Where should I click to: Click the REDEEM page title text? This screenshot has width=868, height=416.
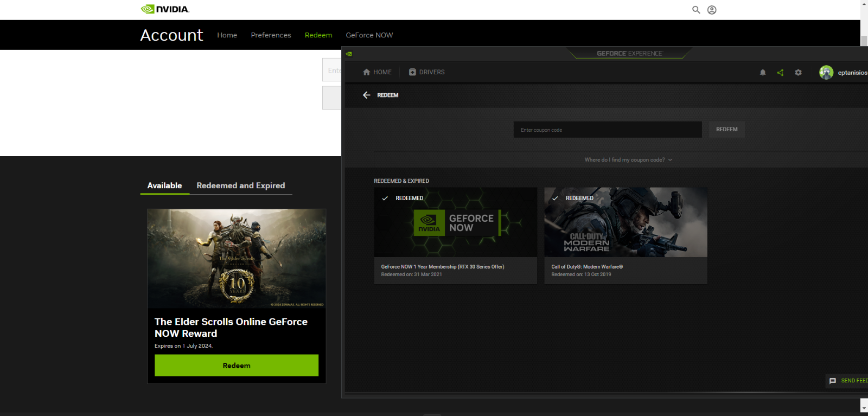click(x=388, y=95)
